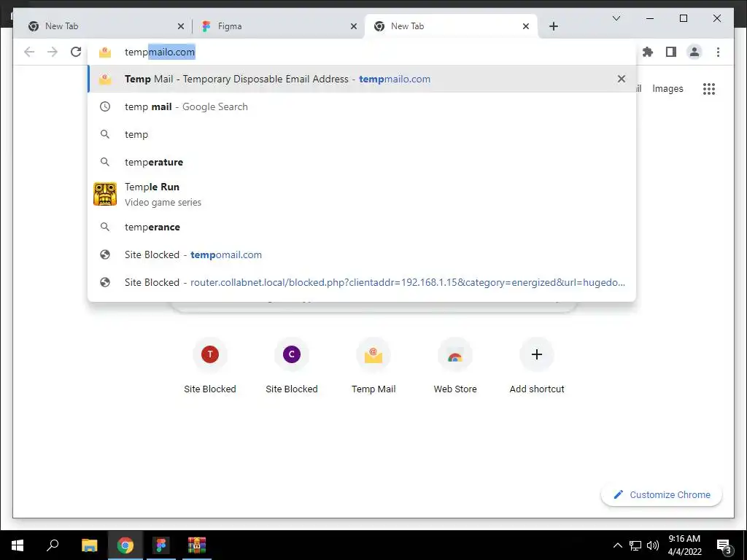The width and height of the screenshot is (747, 560).
Task: Select Site Blocked tempomail.com suggestion
Action: (x=362, y=254)
